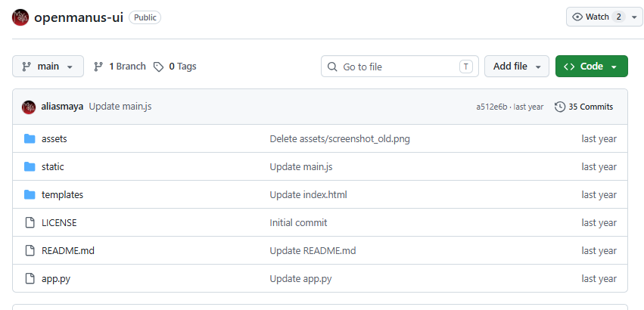Click the Public visibility badge

click(145, 17)
